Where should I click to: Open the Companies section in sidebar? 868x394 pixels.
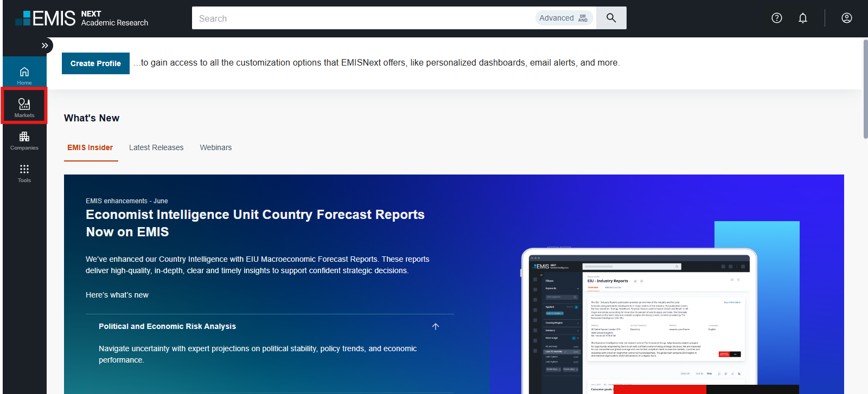pyautogui.click(x=24, y=139)
